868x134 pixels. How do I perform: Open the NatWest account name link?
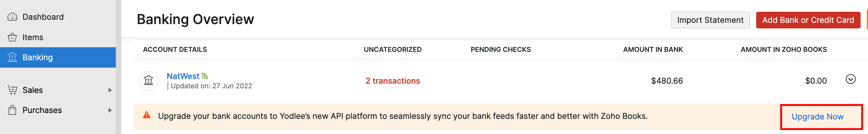pos(183,76)
